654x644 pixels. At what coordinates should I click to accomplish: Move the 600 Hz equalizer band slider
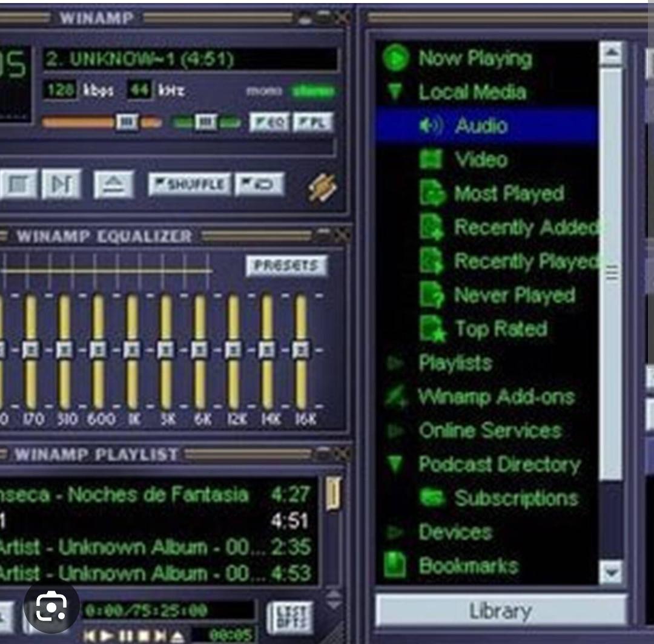pos(98,350)
